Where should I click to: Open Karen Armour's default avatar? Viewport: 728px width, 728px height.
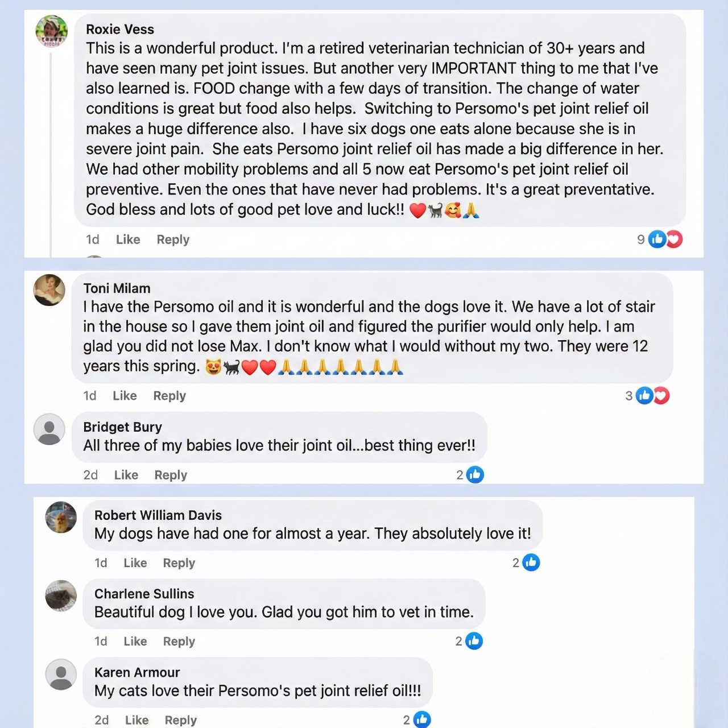61,675
